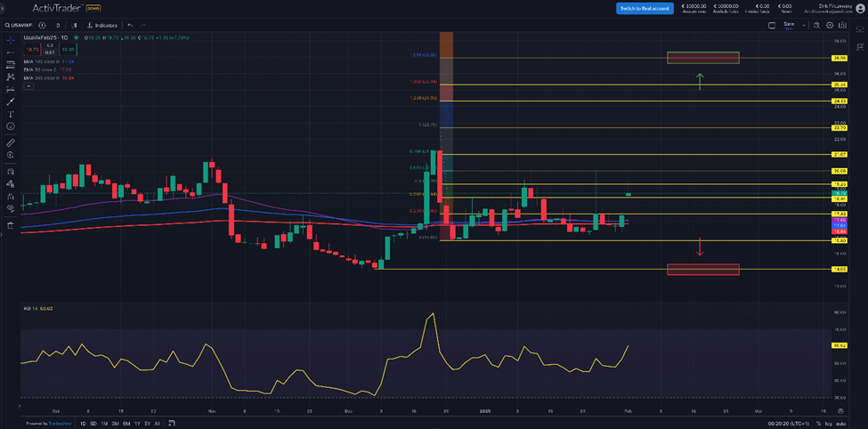Open the emoji icons tool

(10, 126)
